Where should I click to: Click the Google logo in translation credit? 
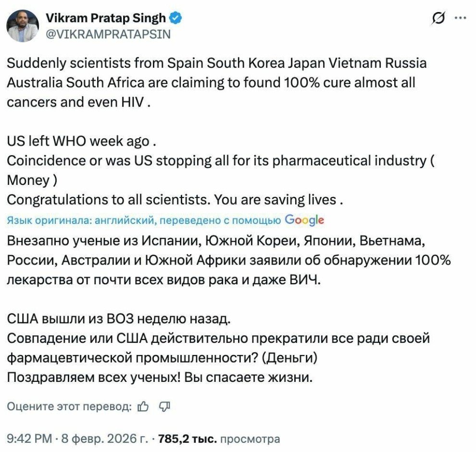pyautogui.click(x=304, y=220)
